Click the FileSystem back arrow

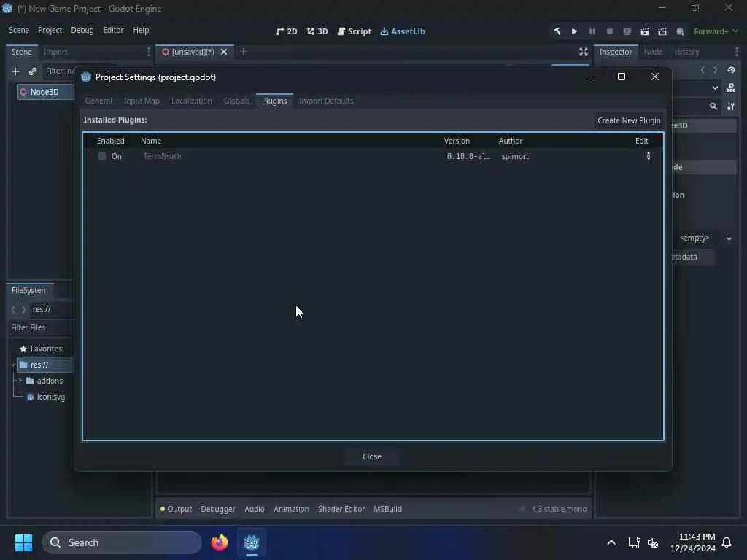point(13,310)
